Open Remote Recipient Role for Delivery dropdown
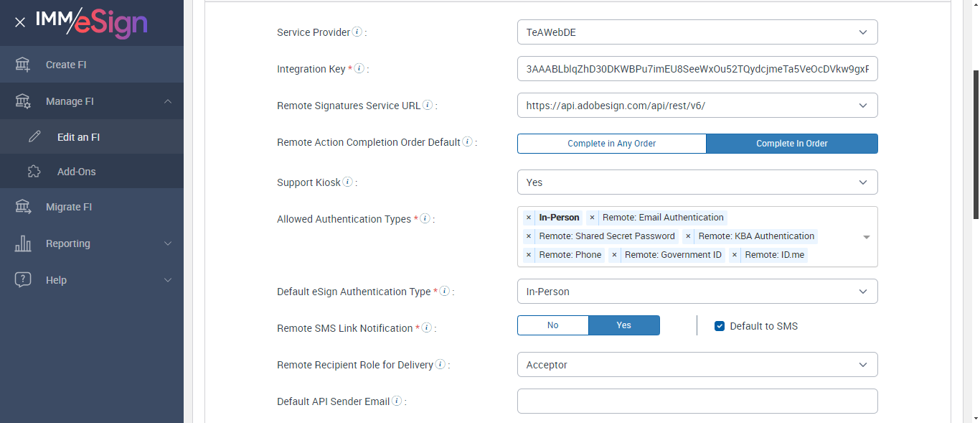Image resolution: width=980 pixels, height=423 pixels. [697, 365]
